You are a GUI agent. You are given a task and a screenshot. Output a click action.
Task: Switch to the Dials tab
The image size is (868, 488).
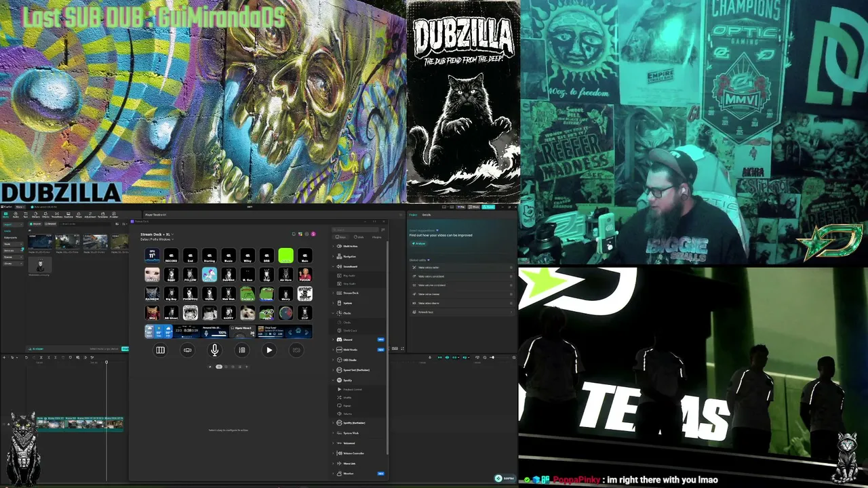359,237
